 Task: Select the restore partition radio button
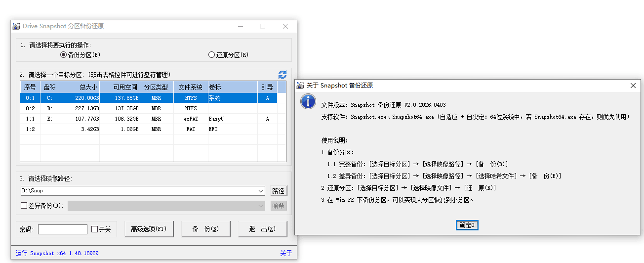(x=212, y=55)
